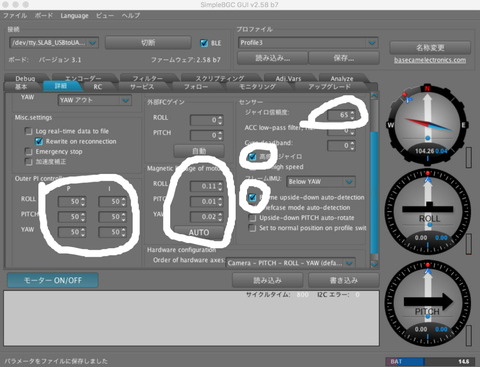Click the 自動 button under external FC gain
This screenshot has width=480, height=367.
(x=199, y=151)
